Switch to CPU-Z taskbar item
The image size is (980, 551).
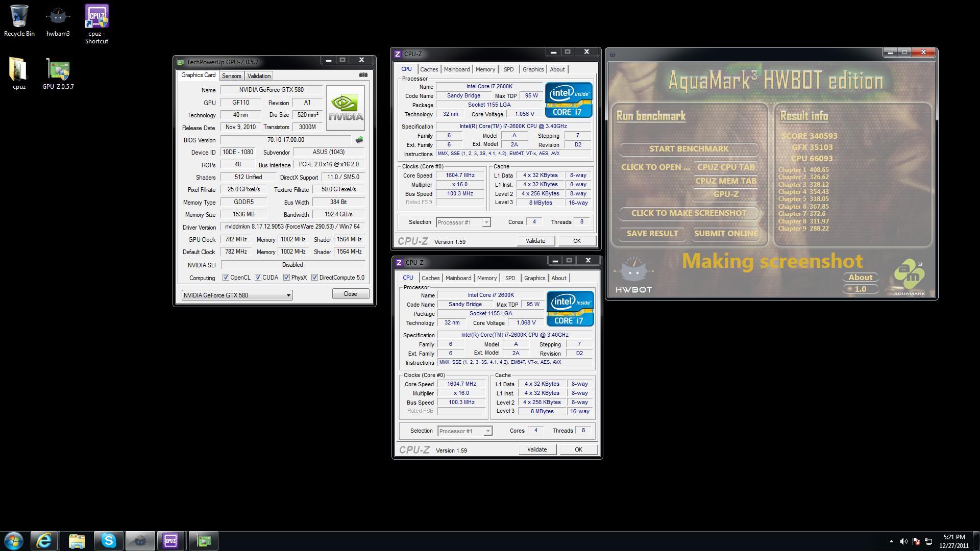click(171, 541)
